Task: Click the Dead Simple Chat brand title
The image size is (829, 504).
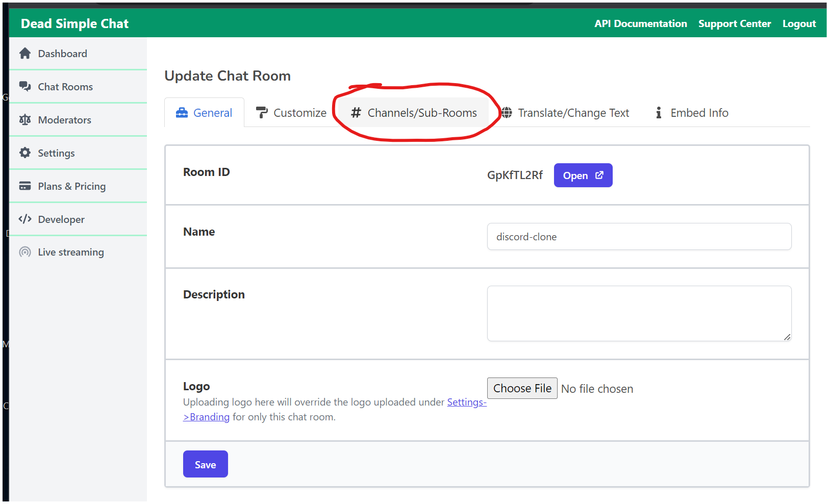Action: [x=74, y=23]
